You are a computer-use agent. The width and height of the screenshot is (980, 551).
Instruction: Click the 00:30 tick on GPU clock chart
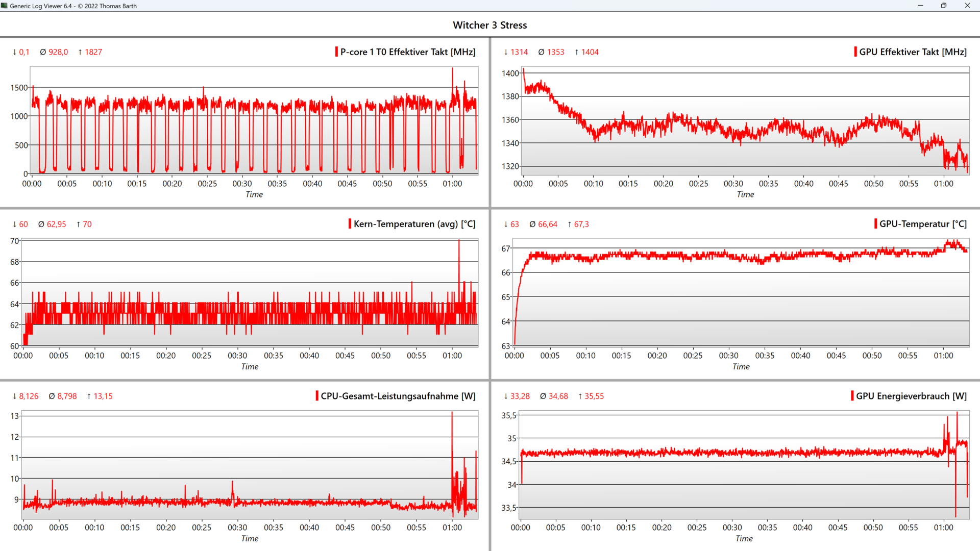click(733, 184)
